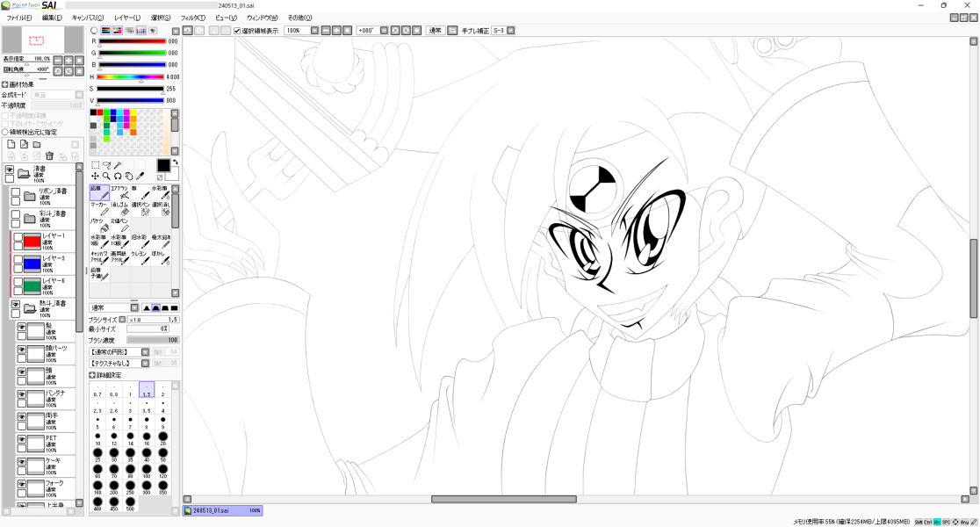Expand the 詳細設定 section
This screenshot has width=980, height=527.
92,375
